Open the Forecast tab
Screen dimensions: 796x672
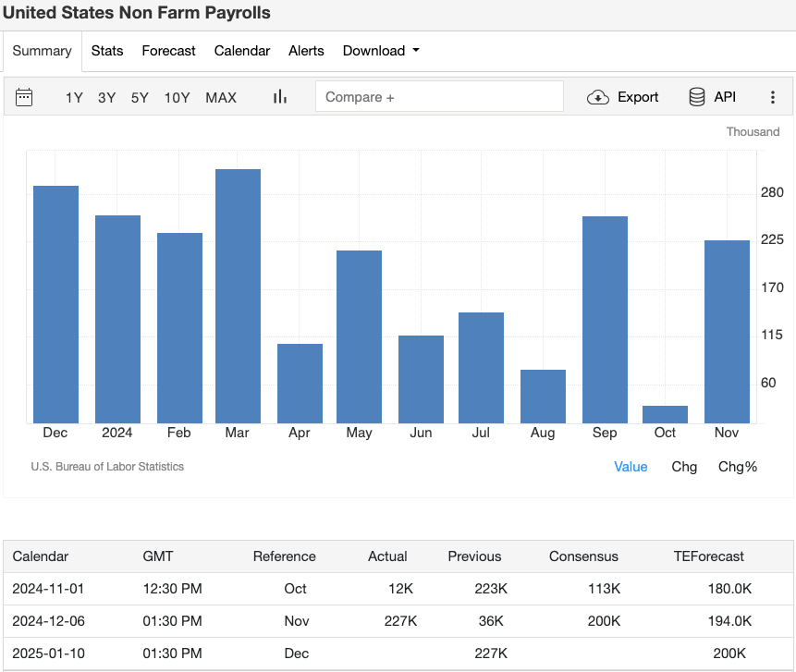point(168,51)
